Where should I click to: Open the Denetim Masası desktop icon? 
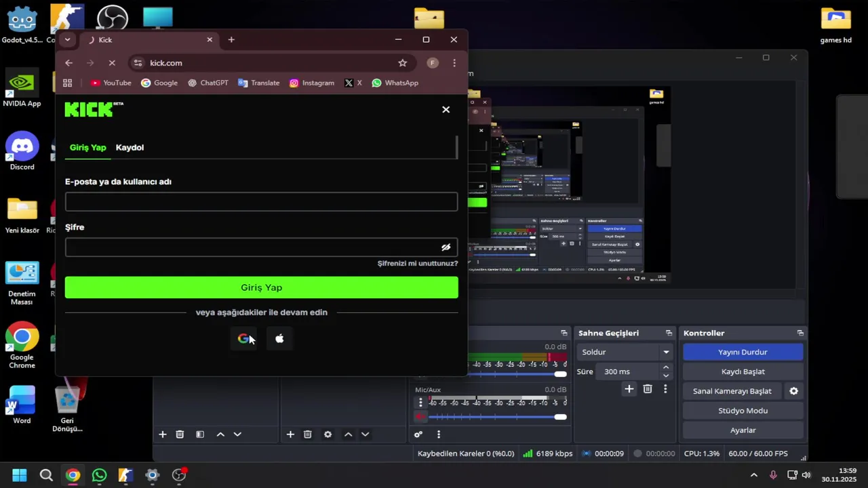(22, 283)
